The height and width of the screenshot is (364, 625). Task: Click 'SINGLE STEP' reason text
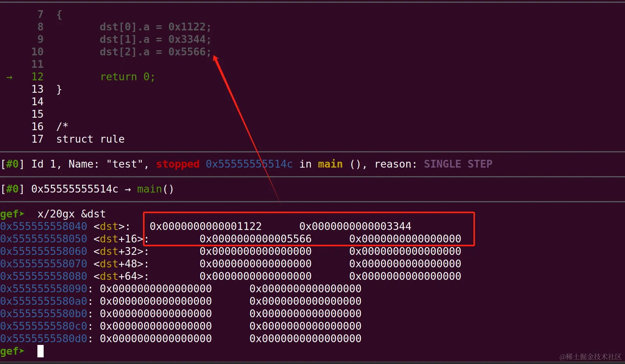click(x=458, y=164)
